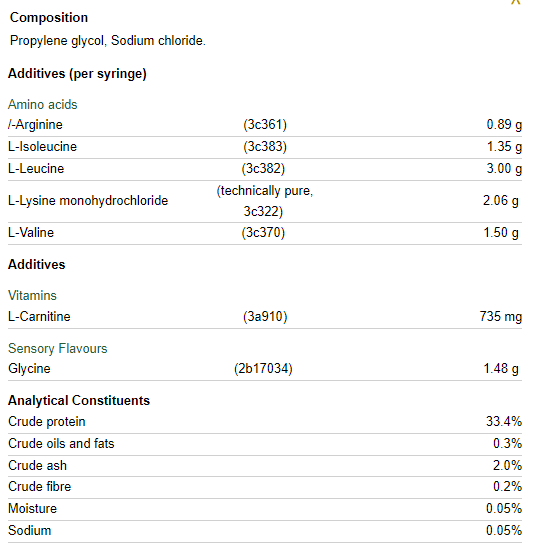Click the Amino acids subheading

42,104
